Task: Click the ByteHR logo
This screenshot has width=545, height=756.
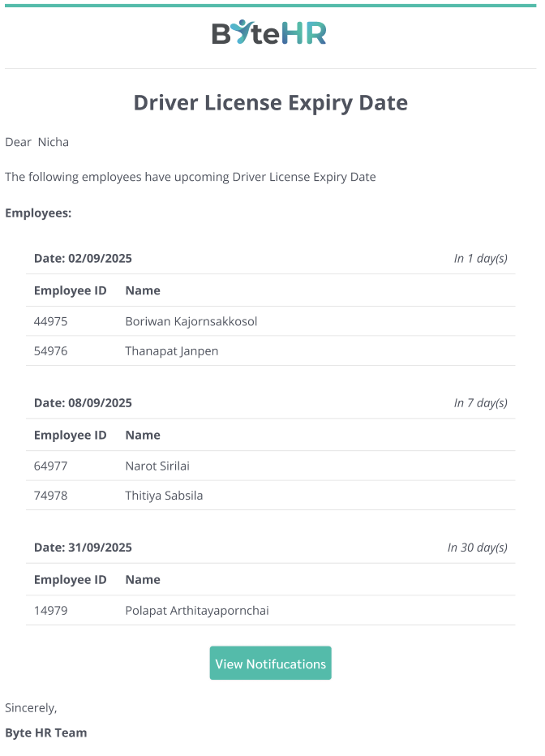Action: (x=269, y=33)
